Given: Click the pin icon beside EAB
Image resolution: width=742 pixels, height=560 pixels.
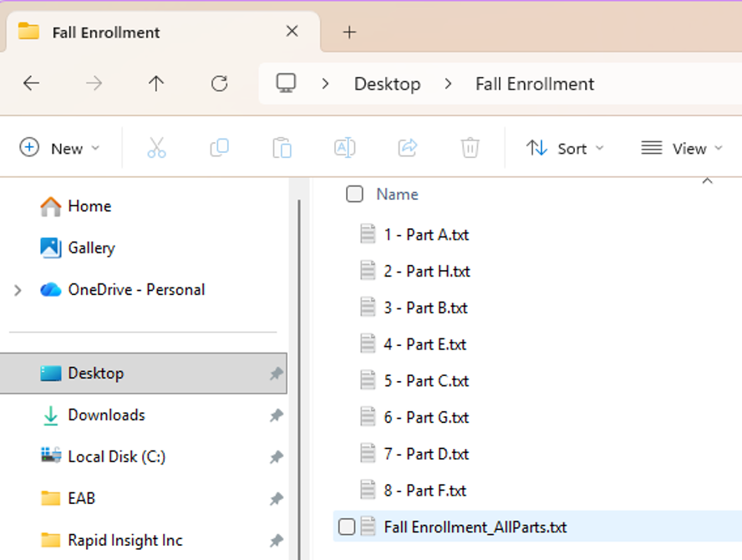Looking at the screenshot, I should [277, 498].
